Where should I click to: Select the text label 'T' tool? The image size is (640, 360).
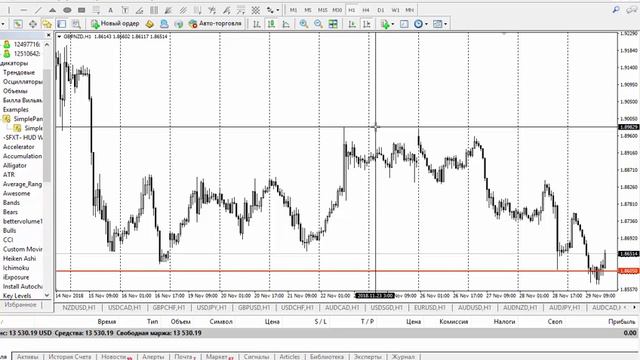[125, 10]
